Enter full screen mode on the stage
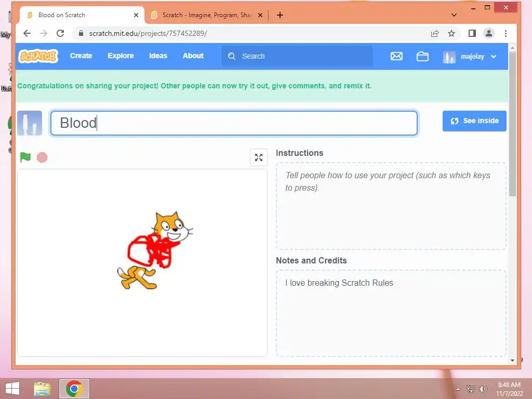 pyautogui.click(x=259, y=157)
